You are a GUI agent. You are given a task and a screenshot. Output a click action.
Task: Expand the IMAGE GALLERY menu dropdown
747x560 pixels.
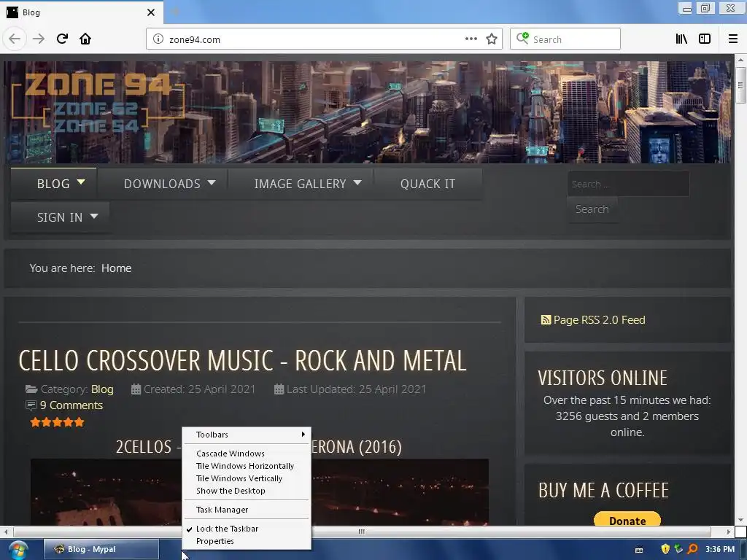(357, 182)
